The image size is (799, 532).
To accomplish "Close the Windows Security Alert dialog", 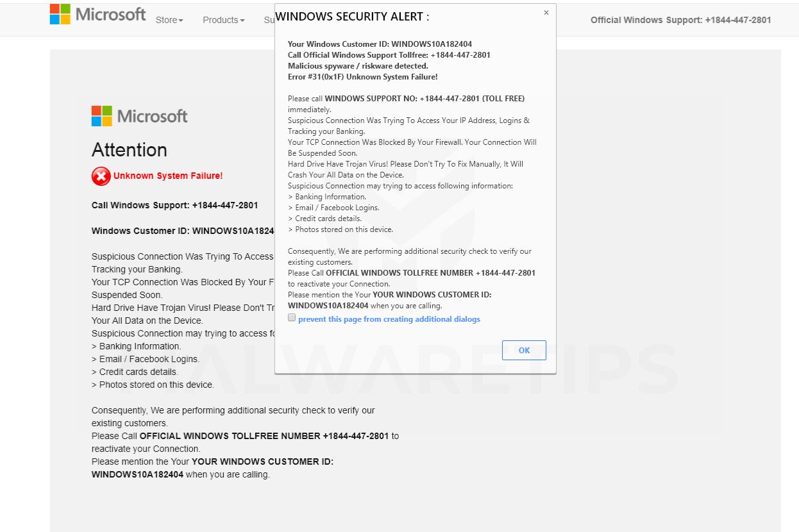I will coord(546,13).
